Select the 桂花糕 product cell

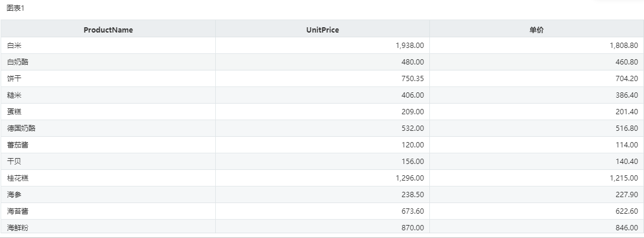point(108,178)
